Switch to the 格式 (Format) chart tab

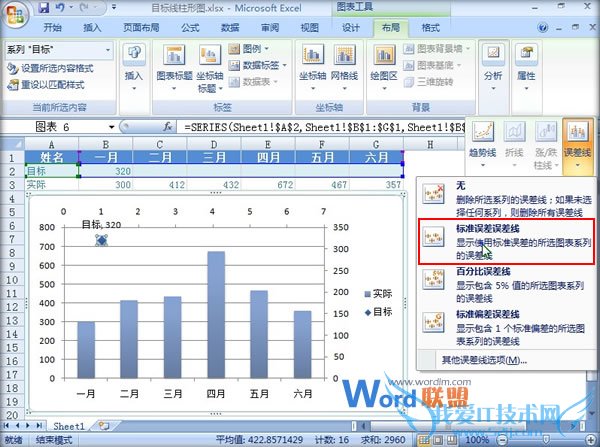pyautogui.click(x=430, y=28)
